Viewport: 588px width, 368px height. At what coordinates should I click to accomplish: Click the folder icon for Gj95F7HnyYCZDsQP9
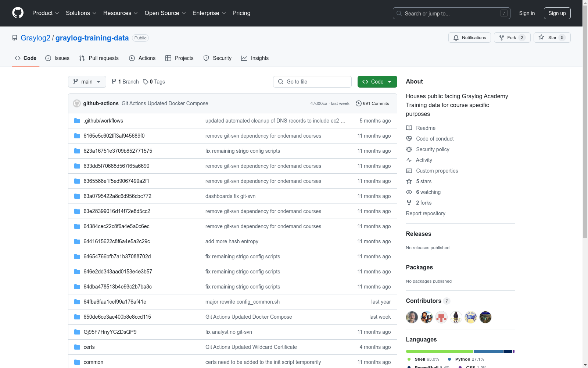coord(77,332)
